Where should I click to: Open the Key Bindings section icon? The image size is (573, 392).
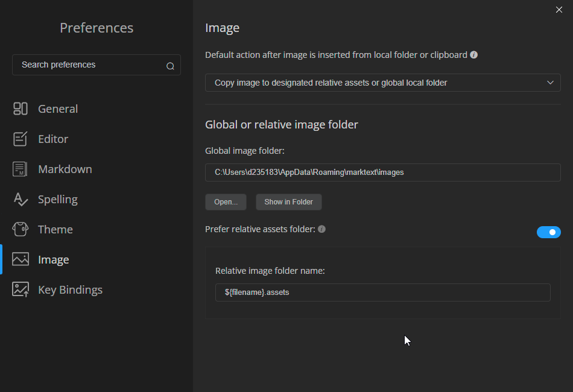[x=20, y=289]
